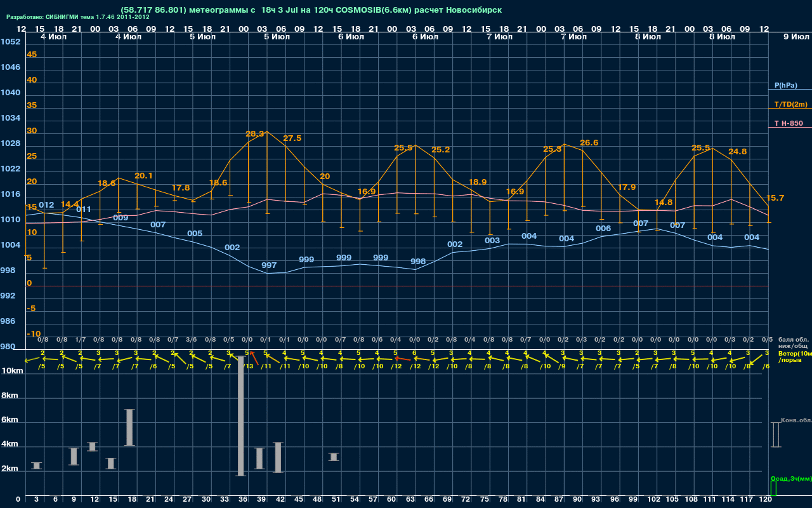Click the 26.6 temperature label

coord(589,143)
